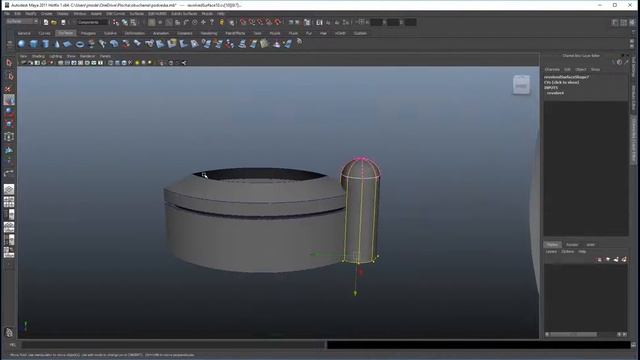Create a NURBS plane from the shelf
640x360 pixels.
(x=68, y=44)
